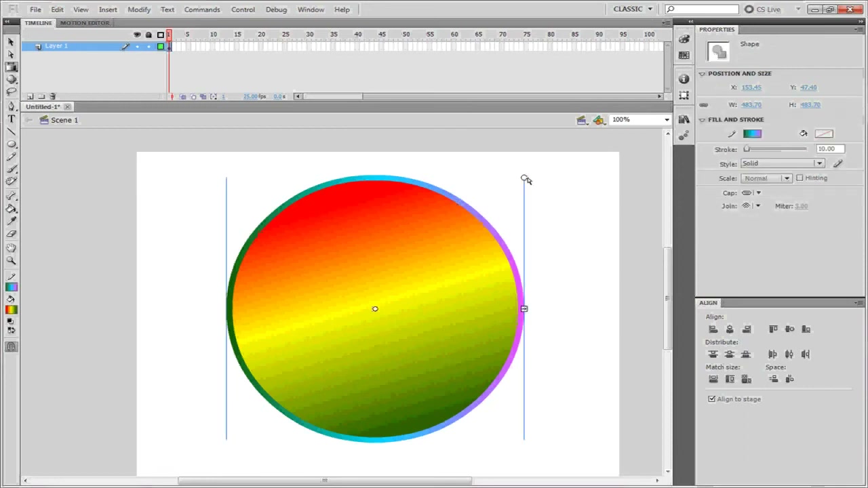Click Delete layer trash icon
This screenshot has width=868, height=488.
click(x=53, y=96)
